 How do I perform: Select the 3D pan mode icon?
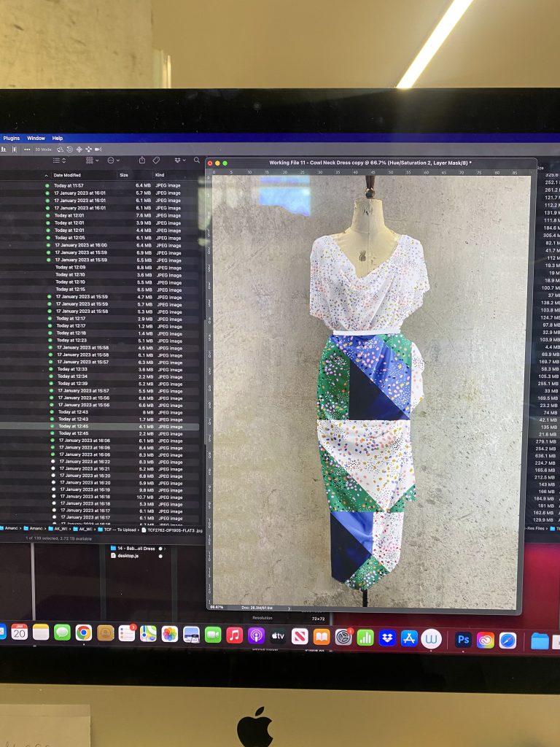click(x=79, y=149)
